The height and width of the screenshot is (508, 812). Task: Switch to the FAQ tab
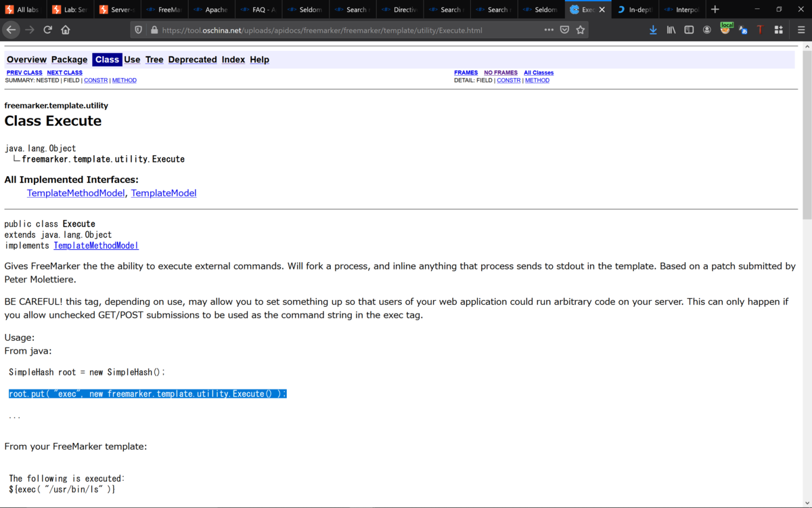pyautogui.click(x=258, y=9)
